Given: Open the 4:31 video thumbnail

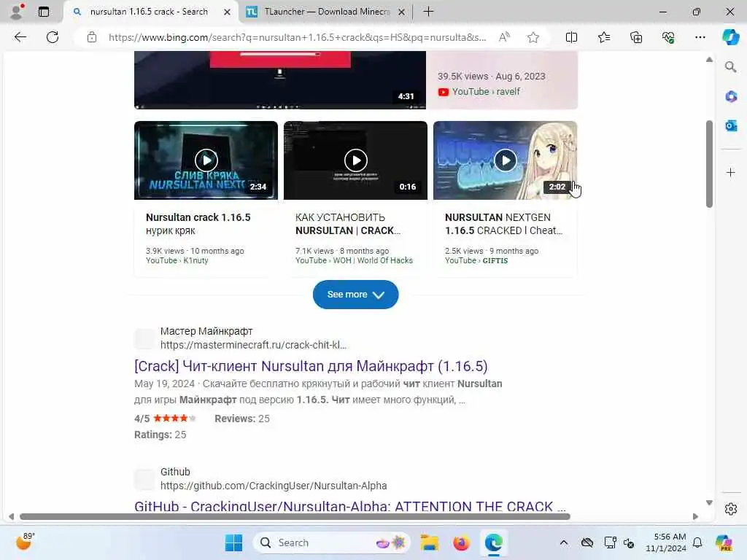Looking at the screenshot, I should 280,80.
